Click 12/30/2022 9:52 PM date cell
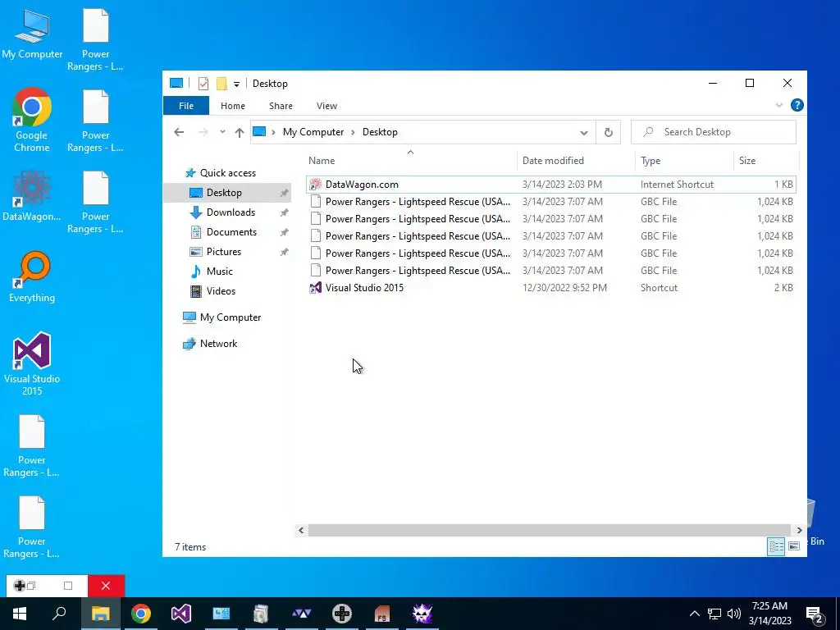 click(564, 288)
